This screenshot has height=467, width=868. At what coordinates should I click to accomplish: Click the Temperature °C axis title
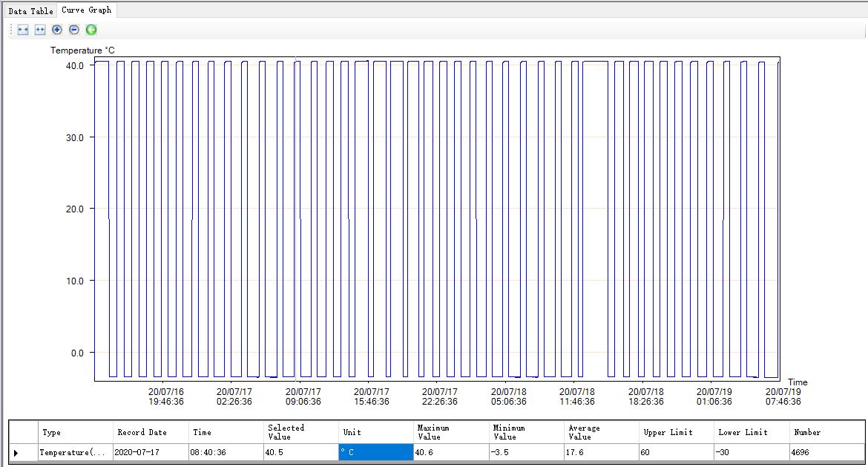point(82,50)
